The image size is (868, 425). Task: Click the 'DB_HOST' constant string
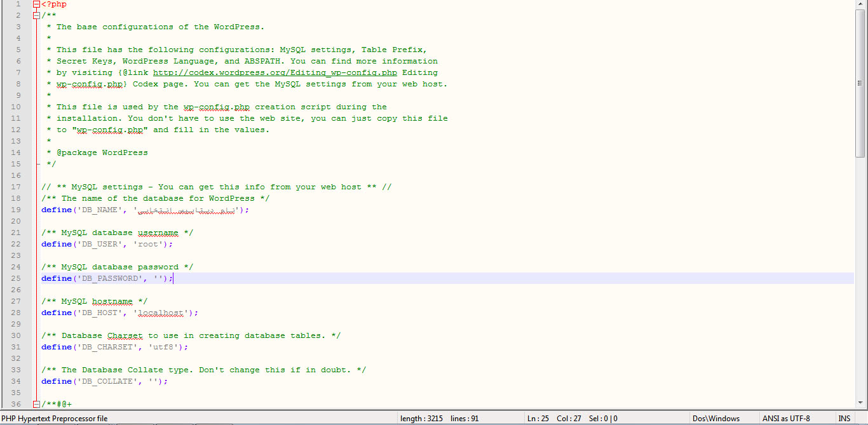100,313
